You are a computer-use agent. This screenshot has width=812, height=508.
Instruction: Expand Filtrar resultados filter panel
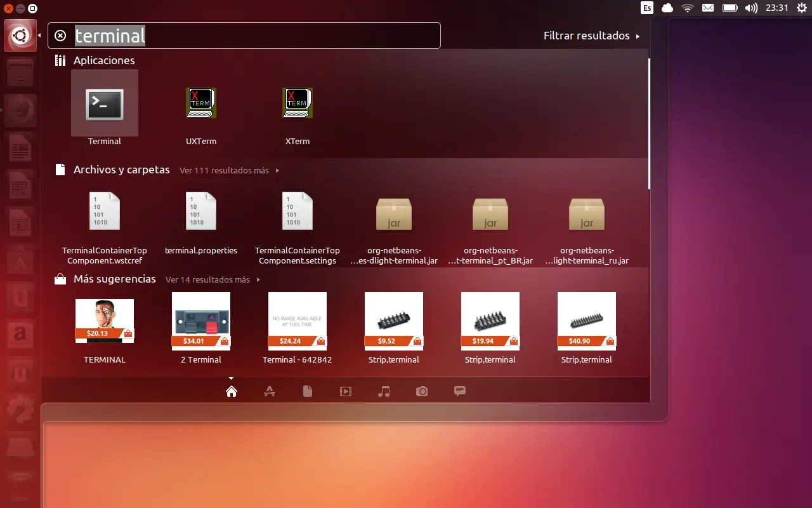[x=591, y=36]
